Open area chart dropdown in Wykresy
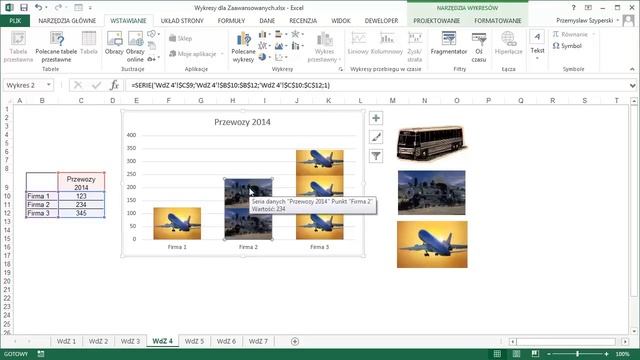640x360 pixels. pyautogui.click(x=281, y=46)
